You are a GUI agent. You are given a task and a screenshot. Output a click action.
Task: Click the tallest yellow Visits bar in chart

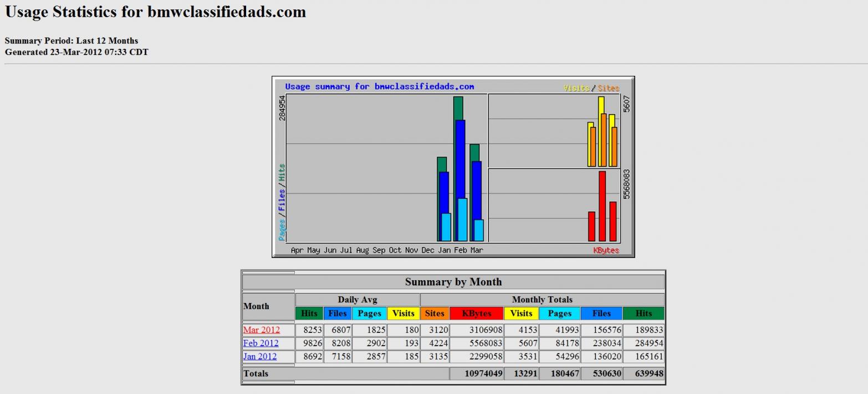[x=601, y=105]
